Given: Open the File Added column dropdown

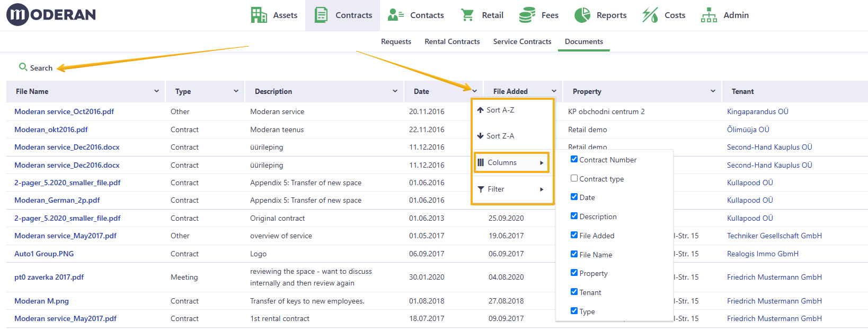Looking at the screenshot, I should click(x=554, y=91).
